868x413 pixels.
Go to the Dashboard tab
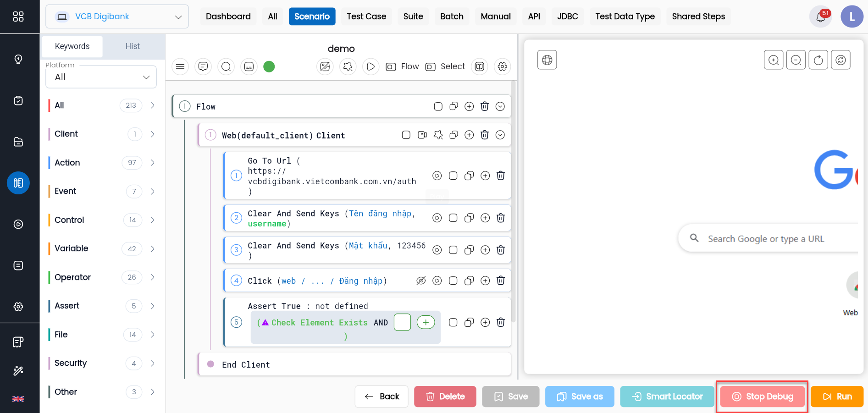(x=228, y=17)
